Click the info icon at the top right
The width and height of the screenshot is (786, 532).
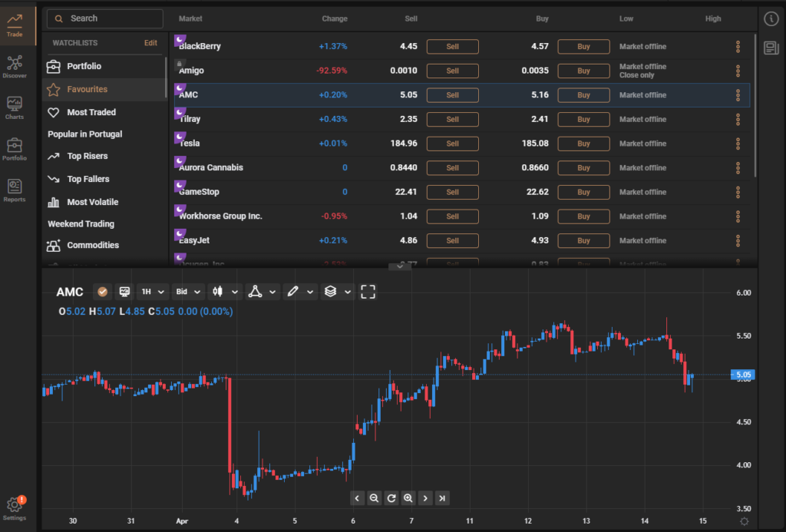pos(771,18)
